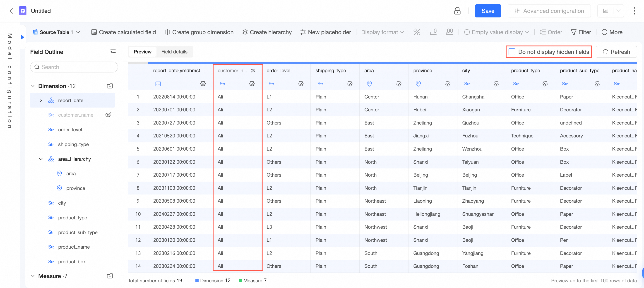Expand the report_date hierarchy node
Viewport: 644px width, 288px height.
pos(41,100)
